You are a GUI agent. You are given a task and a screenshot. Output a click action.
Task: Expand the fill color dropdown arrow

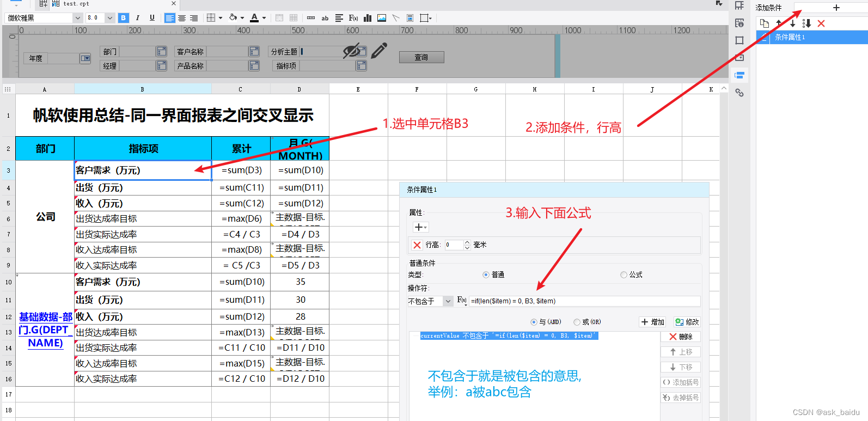[x=242, y=18]
